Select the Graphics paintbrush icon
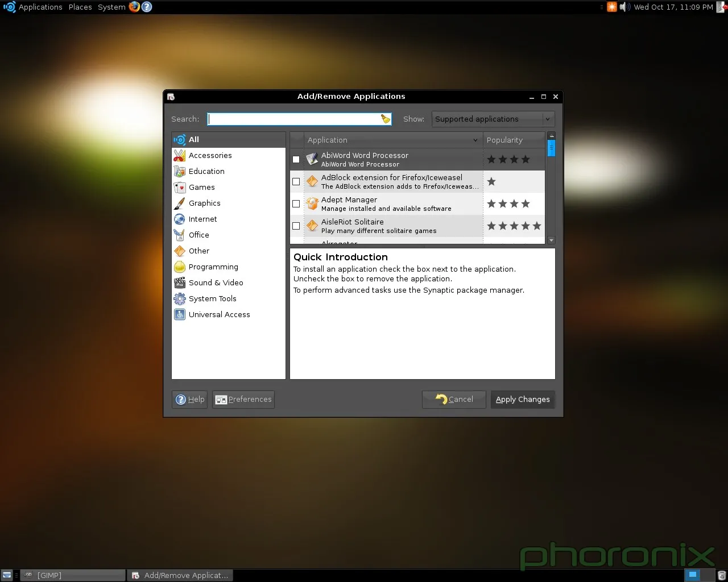The height and width of the screenshot is (582, 728). [180, 203]
